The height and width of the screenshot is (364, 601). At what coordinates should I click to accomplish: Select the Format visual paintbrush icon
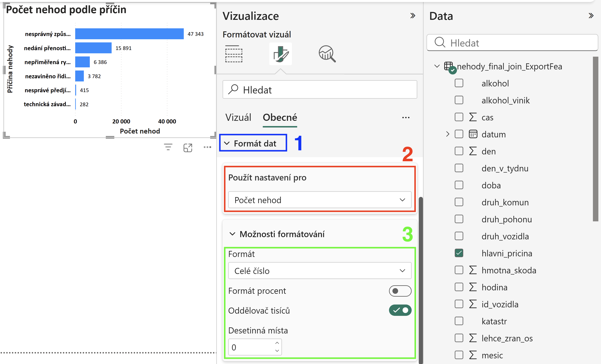pyautogui.click(x=281, y=54)
